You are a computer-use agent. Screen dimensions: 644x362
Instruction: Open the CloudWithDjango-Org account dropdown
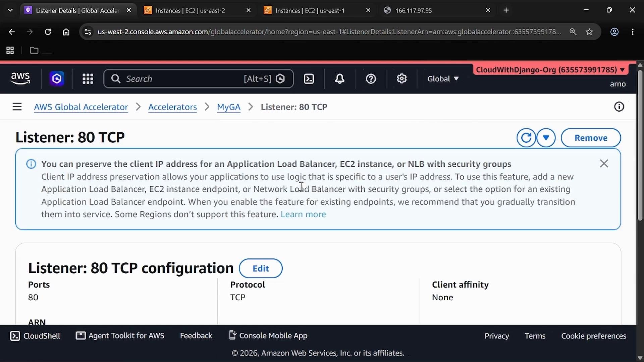(x=550, y=70)
